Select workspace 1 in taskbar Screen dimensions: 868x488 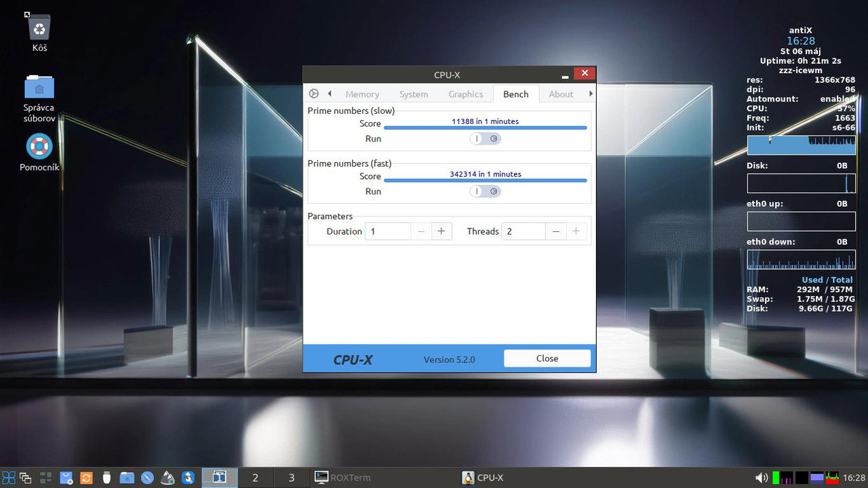click(x=219, y=478)
